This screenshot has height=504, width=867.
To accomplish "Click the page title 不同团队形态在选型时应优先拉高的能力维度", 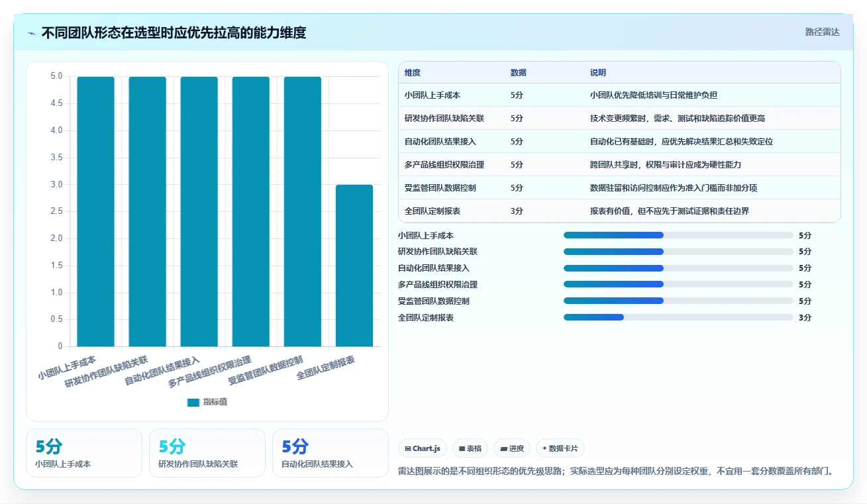I will point(174,32).
